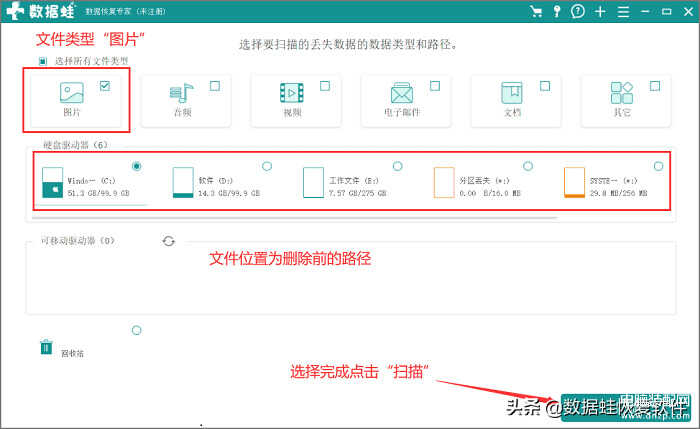The image size is (700, 429).
Task: Click the 图片 label text
Action: click(x=71, y=112)
